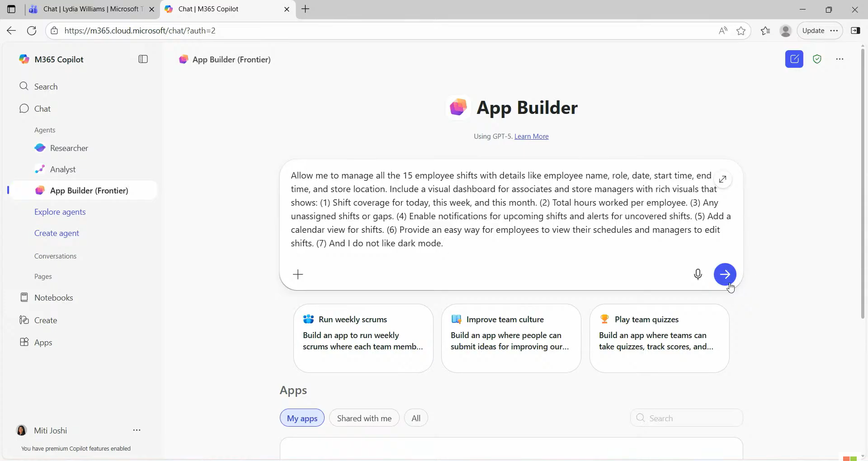868x461 pixels.
Task: Switch to the Shared with me tab
Action: 364,418
